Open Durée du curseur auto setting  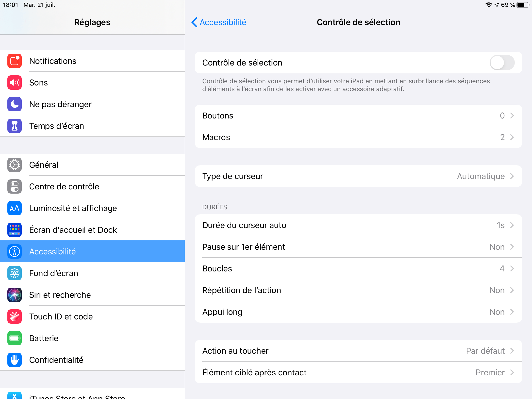(x=358, y=225)
